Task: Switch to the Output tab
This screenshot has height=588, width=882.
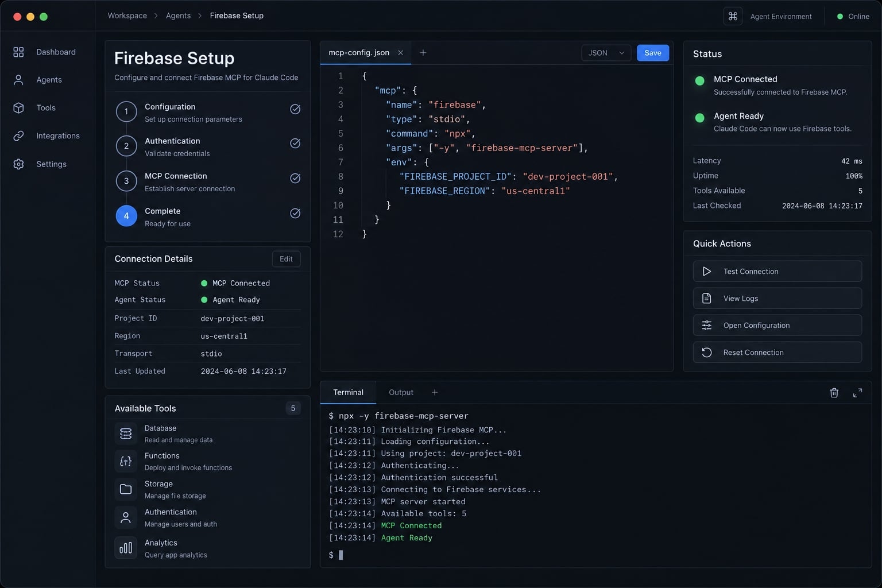Action: [x=401, y=393]
